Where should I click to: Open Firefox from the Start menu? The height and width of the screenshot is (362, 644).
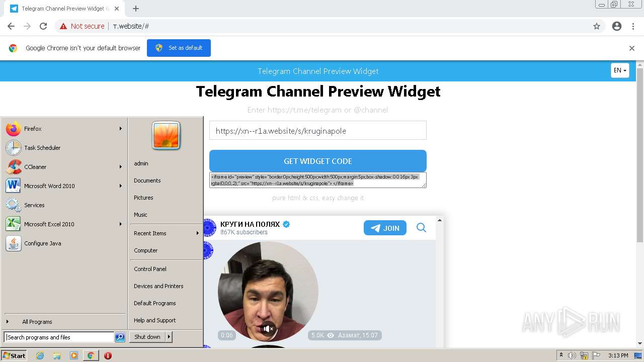click(64, 129)
